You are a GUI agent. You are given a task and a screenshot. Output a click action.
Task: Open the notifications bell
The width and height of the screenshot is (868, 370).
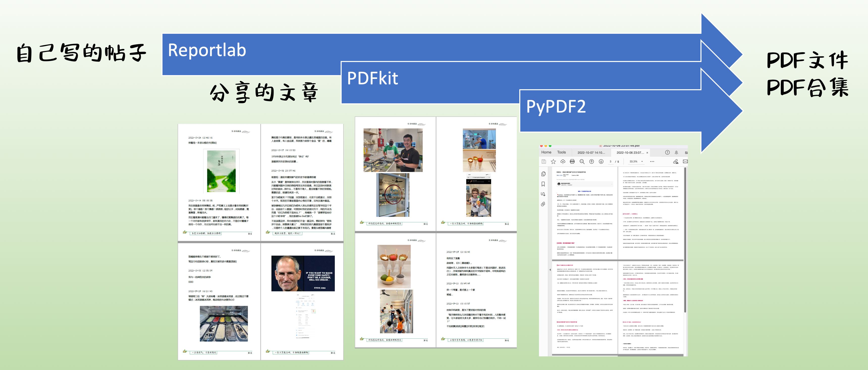point(676,152)
